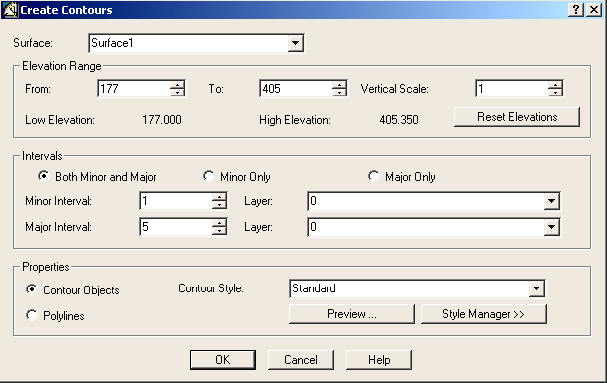Click into the To elevation field
This screenshot has width=607, height=383.
tap(296, 89)
